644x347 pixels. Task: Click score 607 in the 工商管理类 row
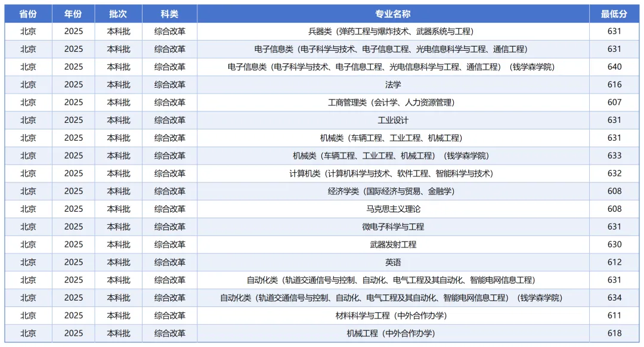tap(614, 103)
